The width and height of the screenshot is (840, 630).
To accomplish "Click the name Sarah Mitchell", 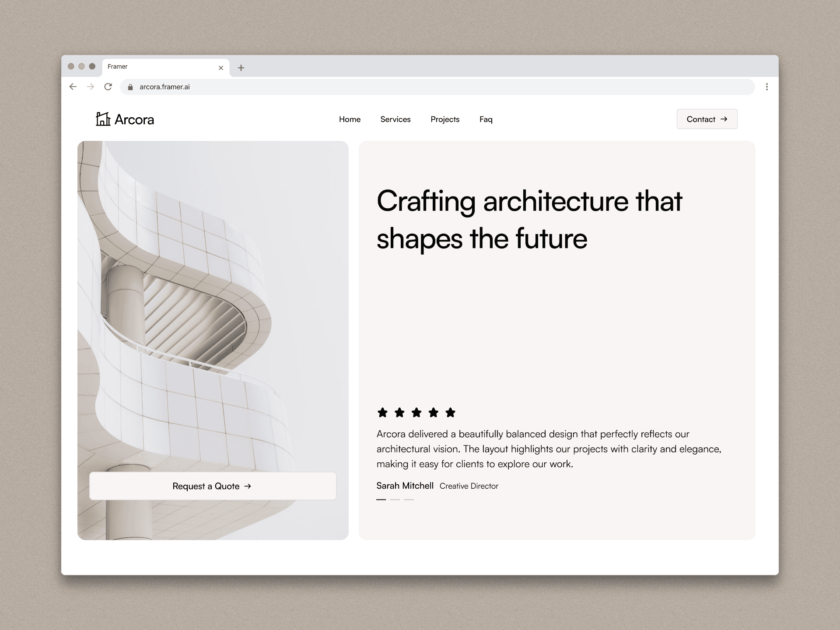I will pyautogui.click(x=405, y=486).
